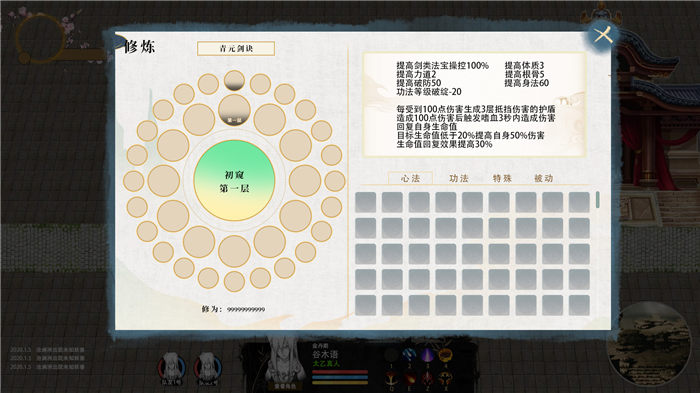
Task: Click the last empty slot in the bottom grid row
Action: 579,305
